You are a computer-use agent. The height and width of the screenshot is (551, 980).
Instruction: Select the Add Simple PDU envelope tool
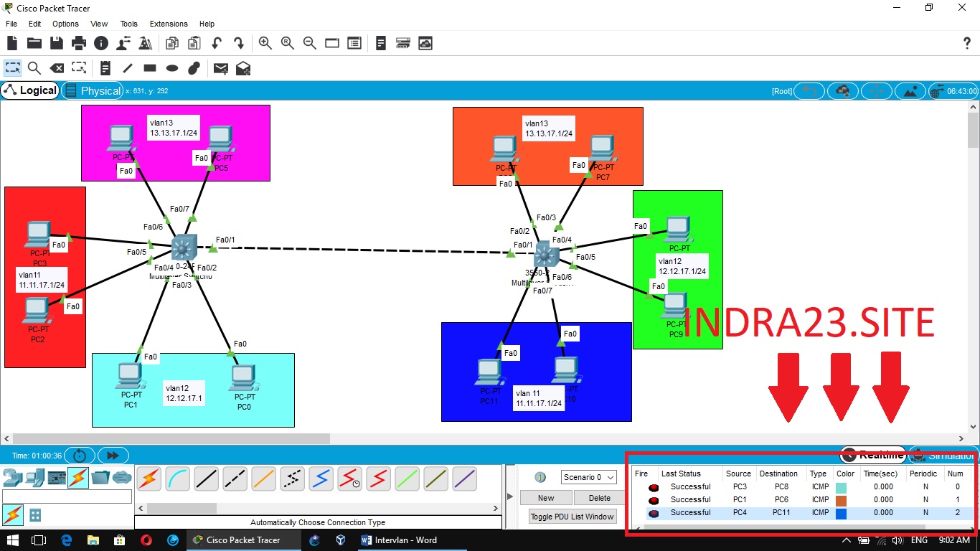click(220, 68)
